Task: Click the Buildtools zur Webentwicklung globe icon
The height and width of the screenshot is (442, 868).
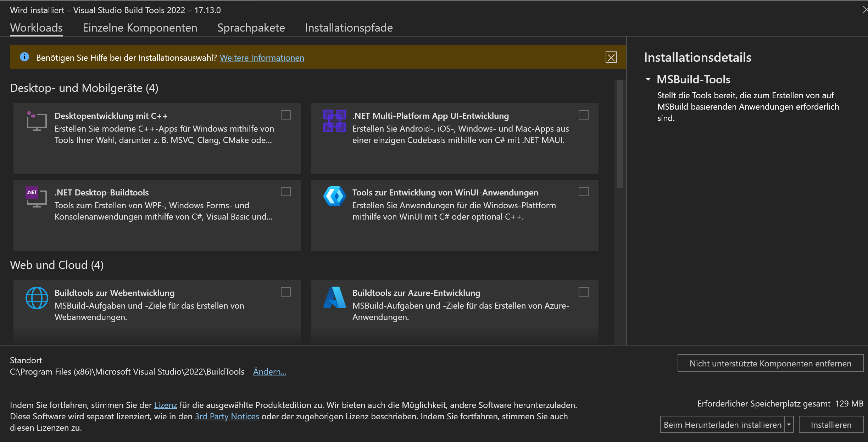Action: coord(37,298)
